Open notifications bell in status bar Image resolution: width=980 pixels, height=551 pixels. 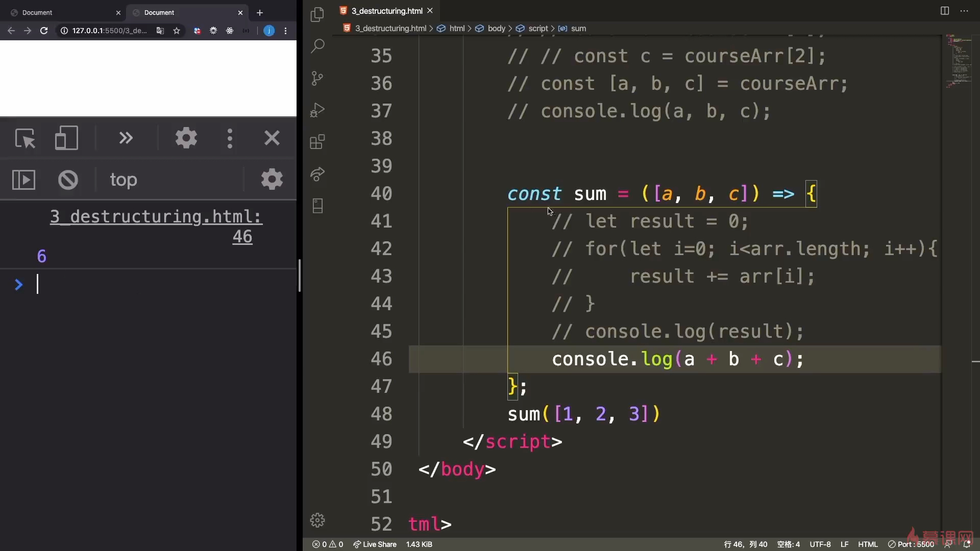point(967,544)
